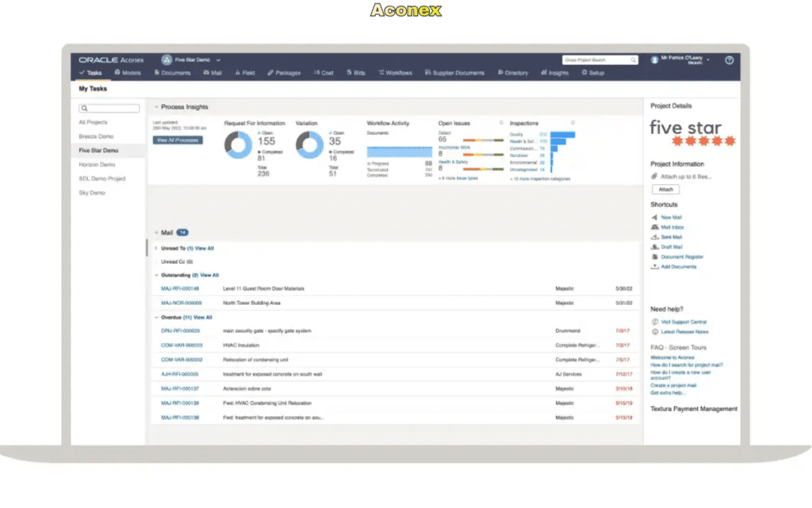Open the Insights menu item
The height and width of the screenshot is (508, 812).
(x=555, y=73)
